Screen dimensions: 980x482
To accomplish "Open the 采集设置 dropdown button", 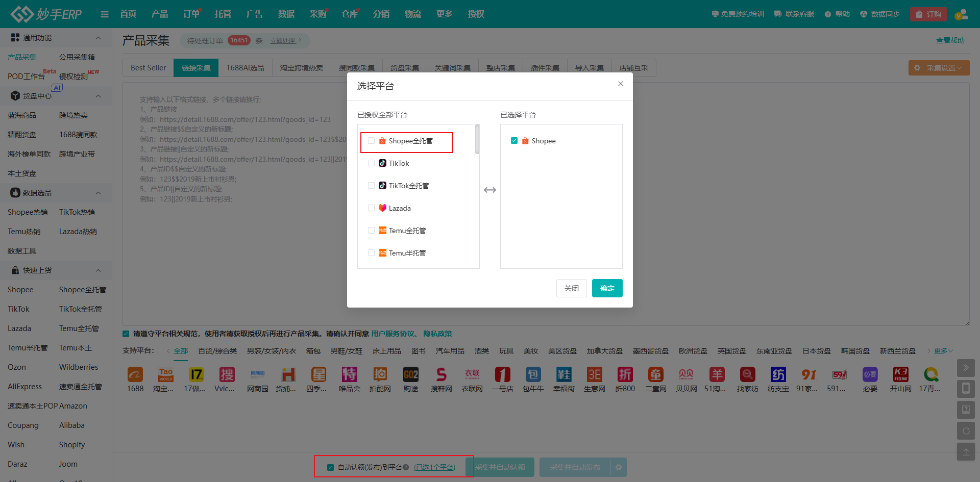I will 939,68.
